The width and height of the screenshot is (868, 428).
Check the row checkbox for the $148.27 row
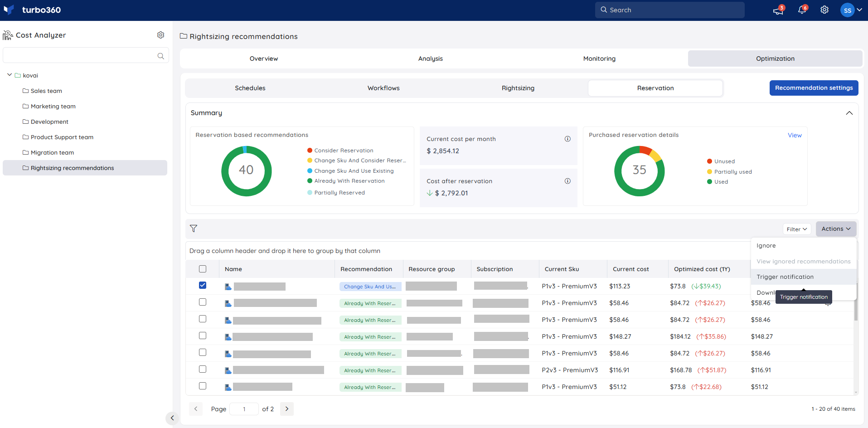tap(203, 336)
